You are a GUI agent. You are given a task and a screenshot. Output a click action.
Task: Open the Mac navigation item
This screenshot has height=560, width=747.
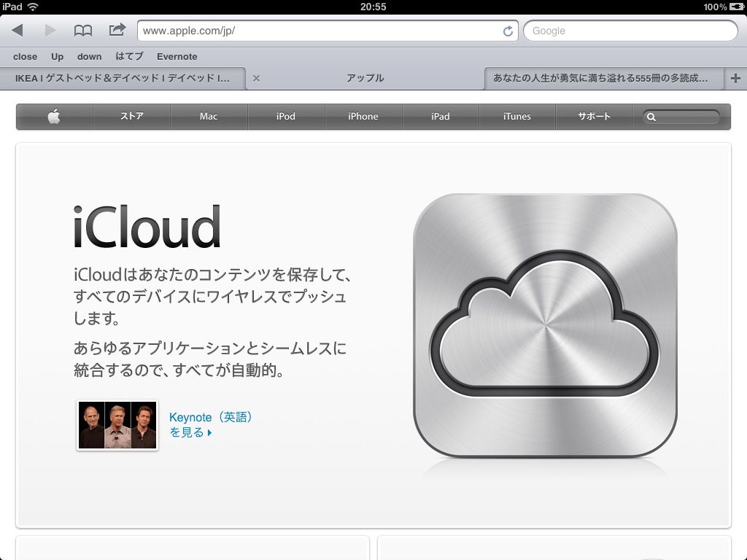(209, 116)
